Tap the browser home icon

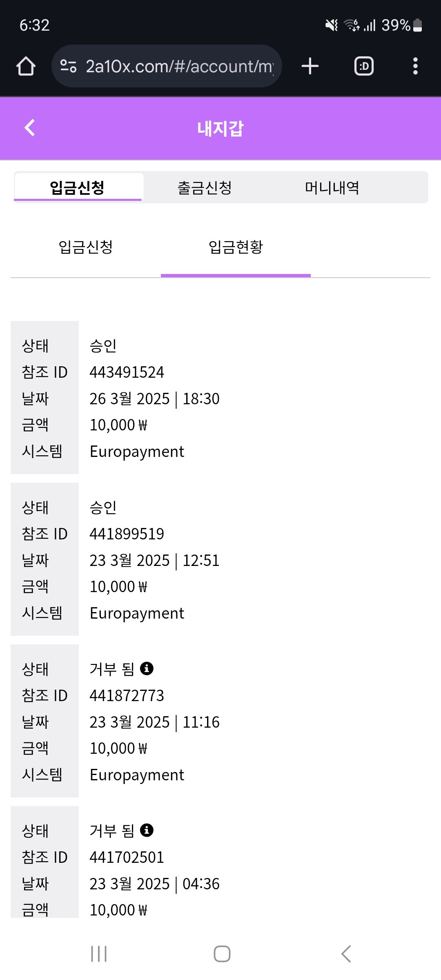[x=26, y=66]
